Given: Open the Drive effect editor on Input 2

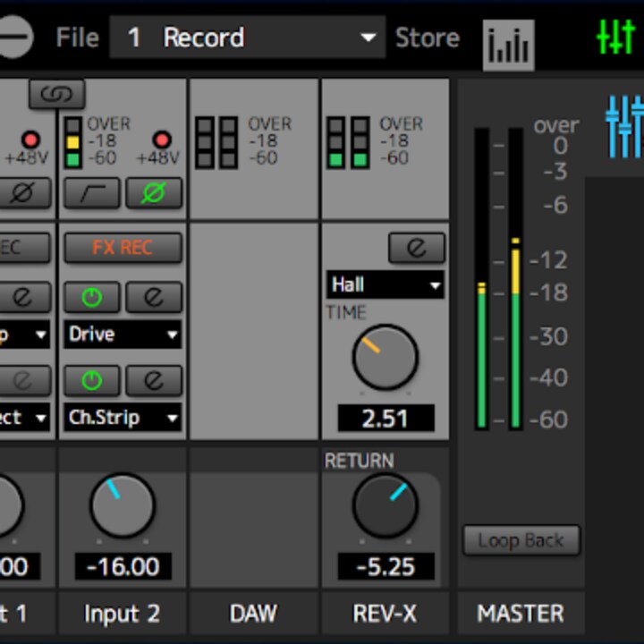Looking at the screenshot, I should (153, 296).
